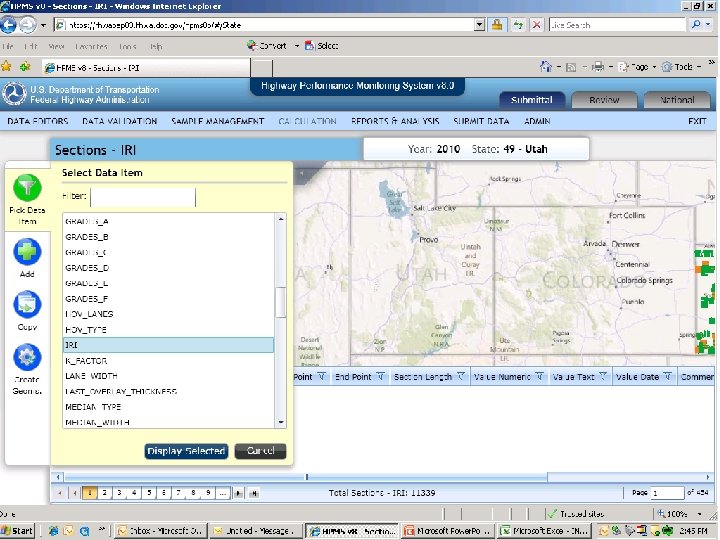Switch to the Submittal tab
This screenshot has height=540, width=720.
click(532, 100)
